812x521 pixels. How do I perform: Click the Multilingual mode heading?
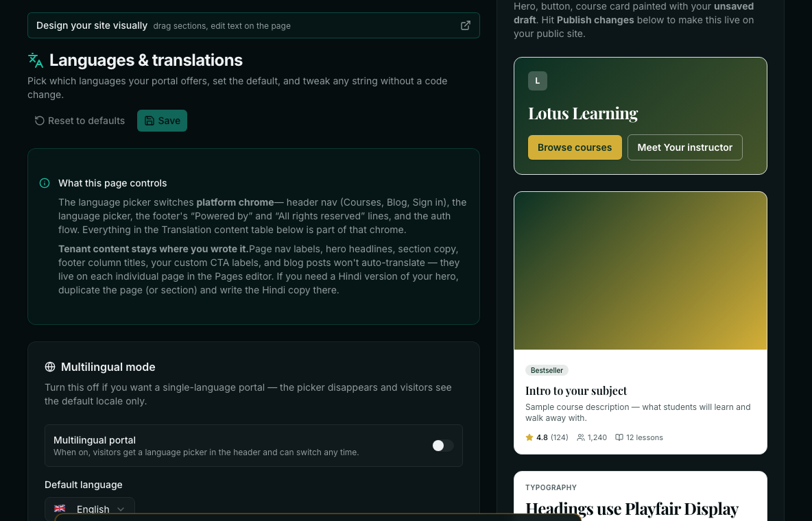(x=108, y=367)
